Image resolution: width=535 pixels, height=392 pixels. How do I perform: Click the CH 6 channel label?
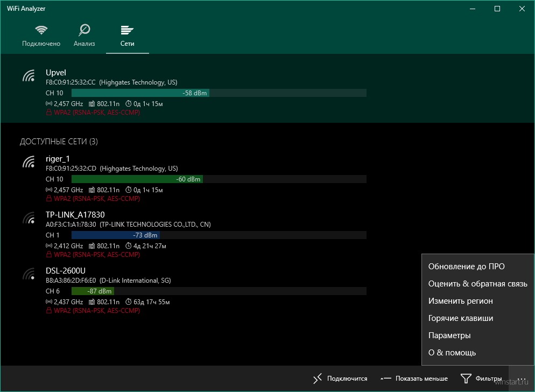(x=53, y=291)
